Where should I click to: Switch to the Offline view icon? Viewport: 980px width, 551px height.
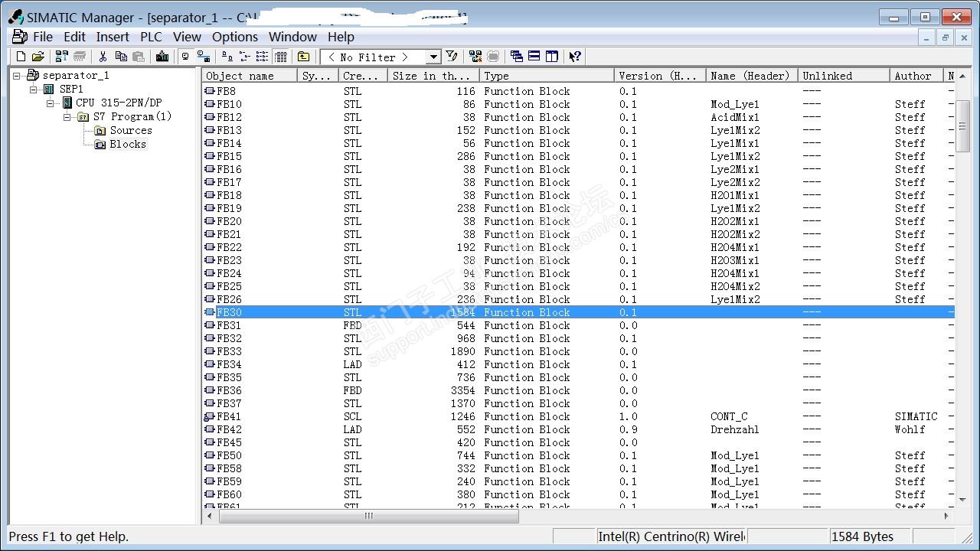(204, 57)
